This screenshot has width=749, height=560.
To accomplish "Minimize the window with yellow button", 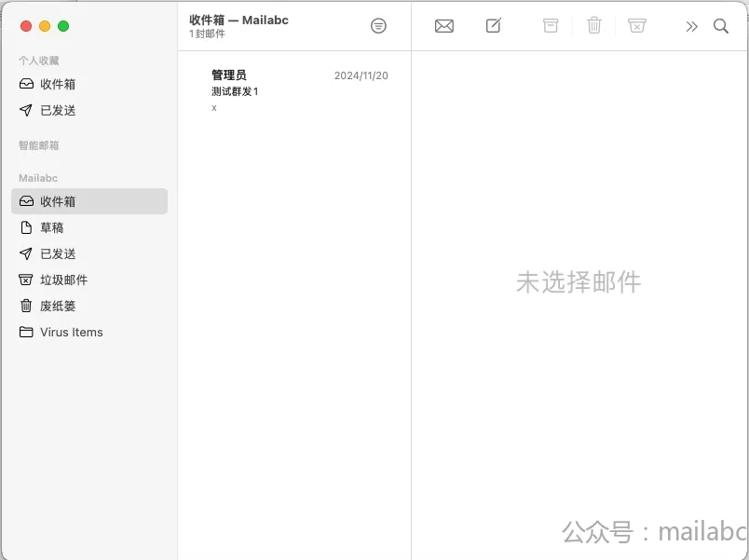I will point(45,26).
